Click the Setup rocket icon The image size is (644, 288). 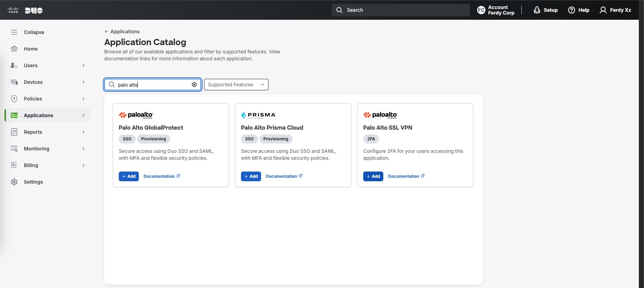point(537,10)
